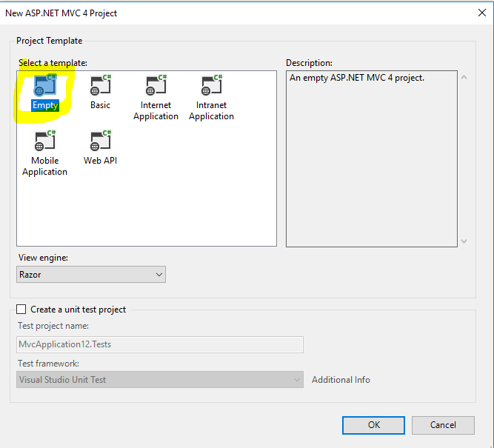Viewport: 494px width, 448px height.
Task: Pick the Internet Application template icon
Action: coord(156,86)
